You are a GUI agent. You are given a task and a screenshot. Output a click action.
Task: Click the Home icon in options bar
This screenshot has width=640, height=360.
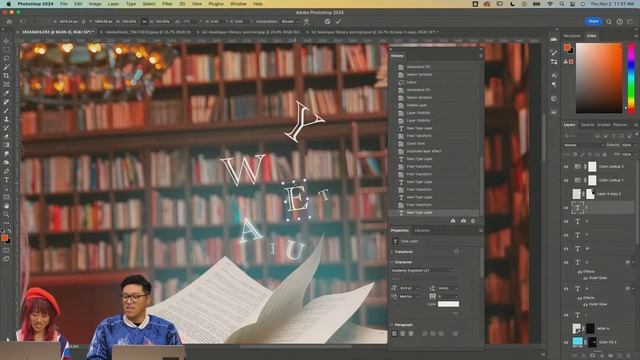pos(9,22)
